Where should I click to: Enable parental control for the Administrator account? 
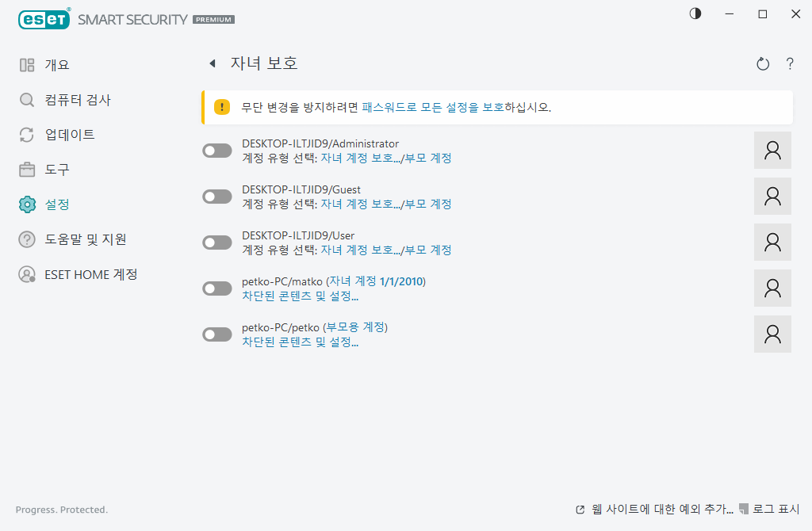pos(217,151)
